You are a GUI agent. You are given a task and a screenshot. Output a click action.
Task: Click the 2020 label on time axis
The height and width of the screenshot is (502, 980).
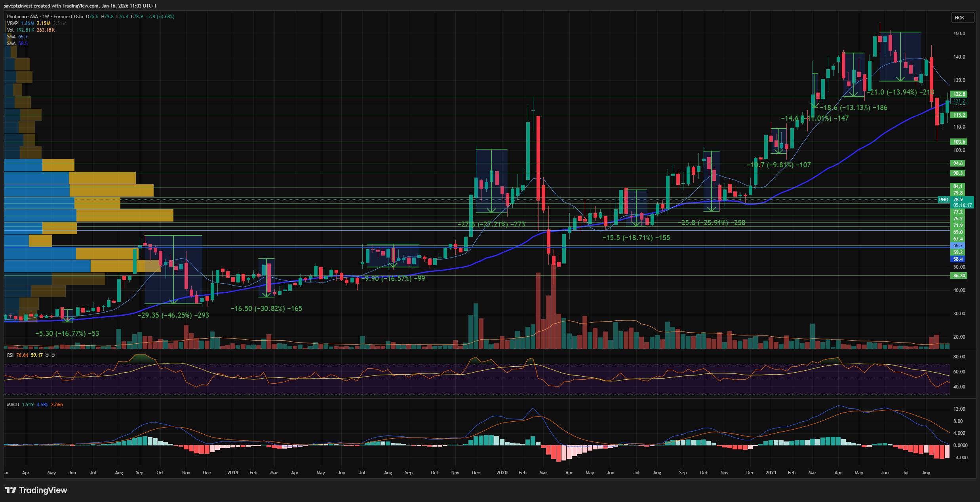coord(502,473)
